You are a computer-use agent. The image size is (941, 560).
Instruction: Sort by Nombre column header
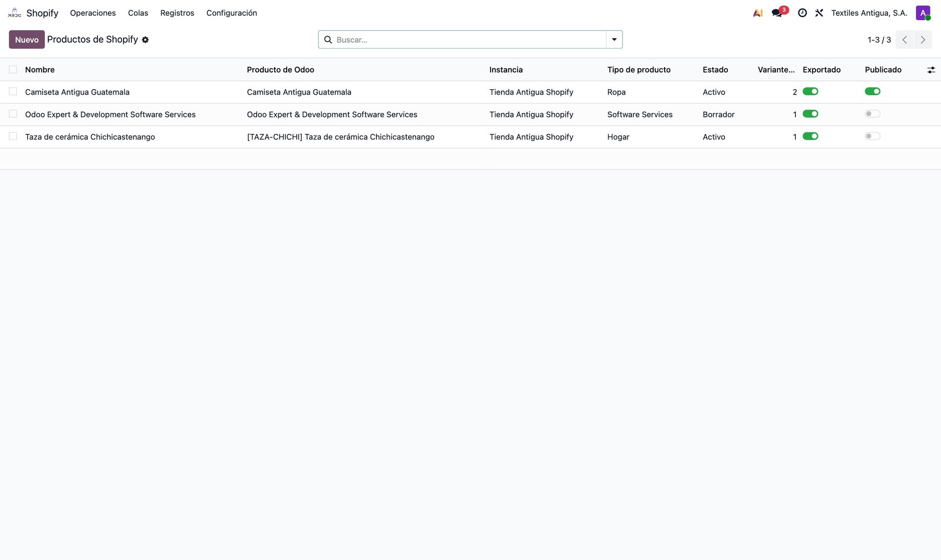pyautogui.click(x=40, y=70)
